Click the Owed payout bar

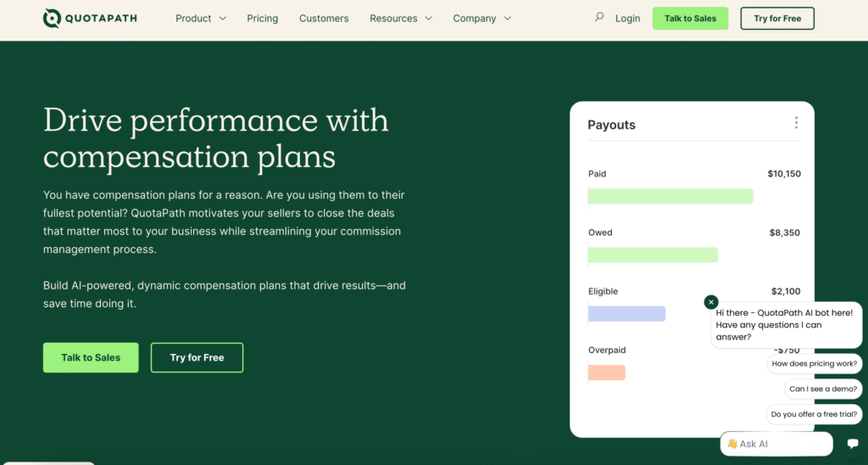click(x=653, y=255)
